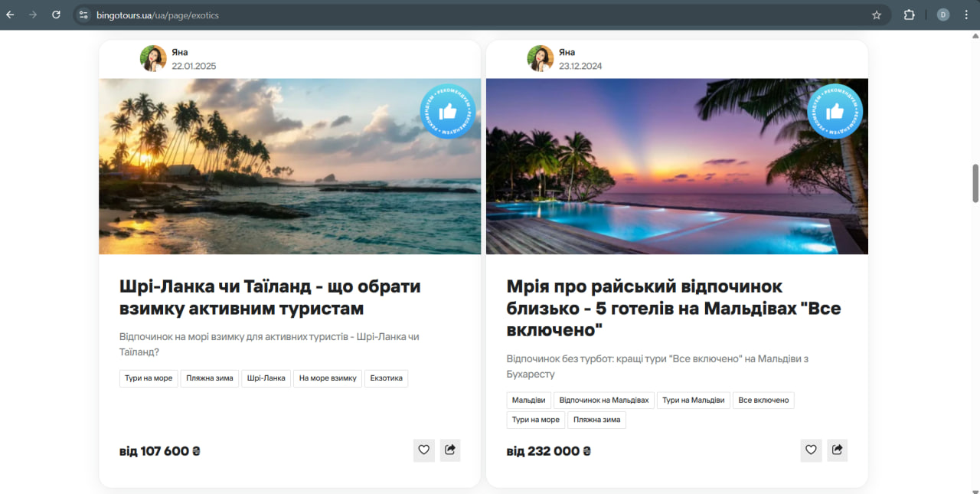Open the Chrome profile avatar
This screenshot has height=494, width=980.
click(x=943, y=15)
